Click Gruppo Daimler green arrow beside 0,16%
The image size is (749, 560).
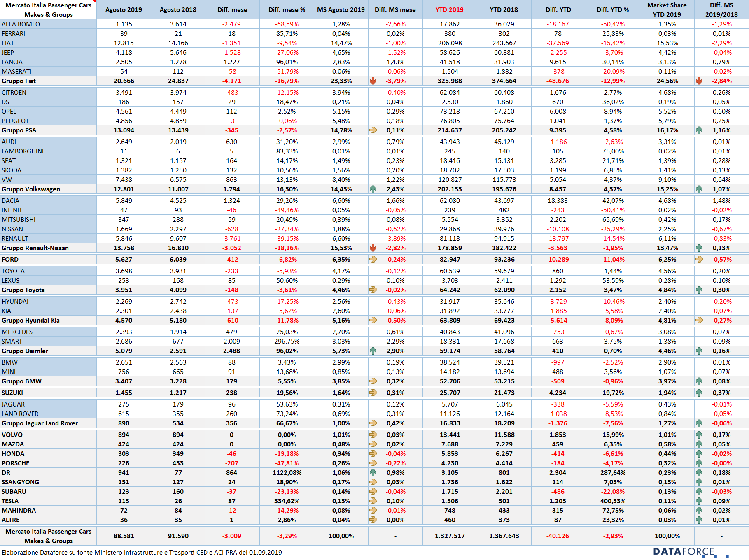pyautogui.click(x=699, y=351)
